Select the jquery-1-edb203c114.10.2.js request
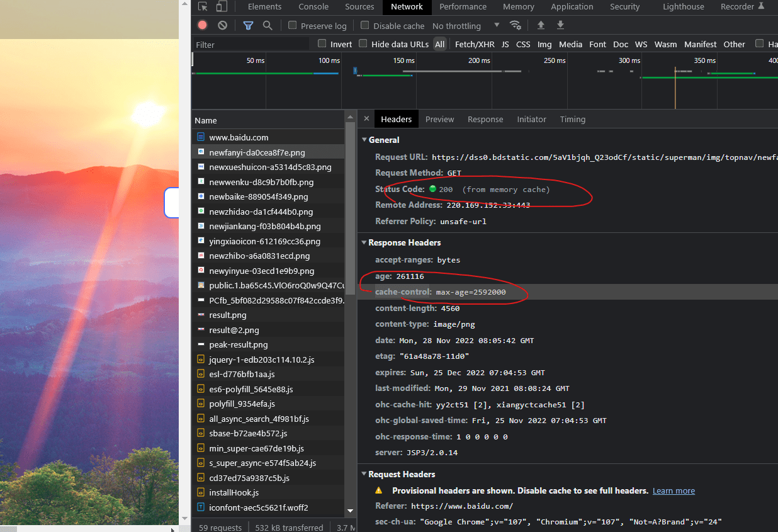 [261, 359]
